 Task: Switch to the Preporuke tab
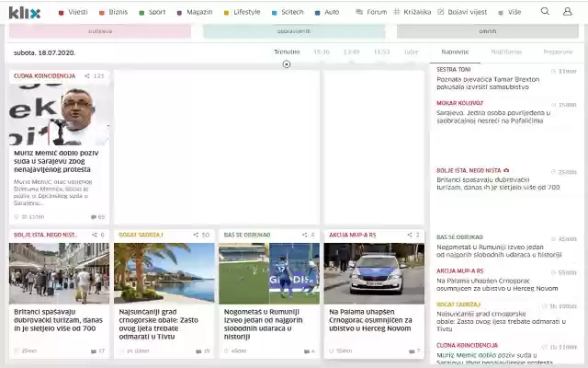tap(558, 52)
